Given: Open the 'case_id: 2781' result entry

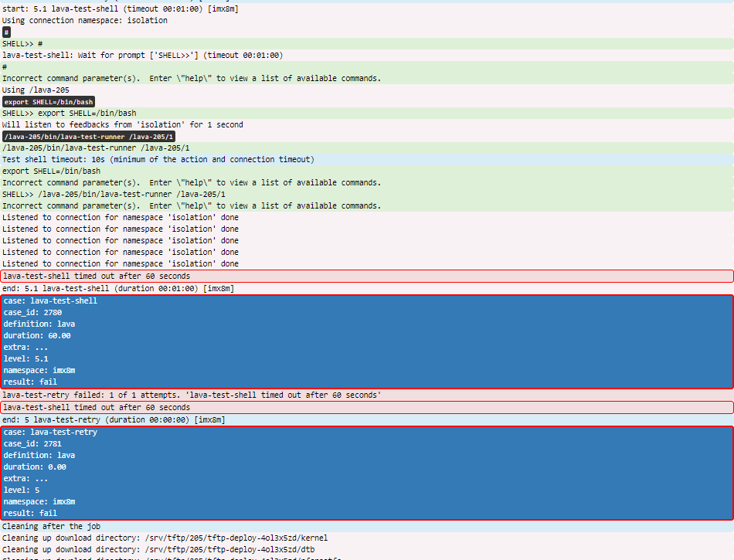Looking at the screenshot, I should pyautogui.click(x=32, y=443).
